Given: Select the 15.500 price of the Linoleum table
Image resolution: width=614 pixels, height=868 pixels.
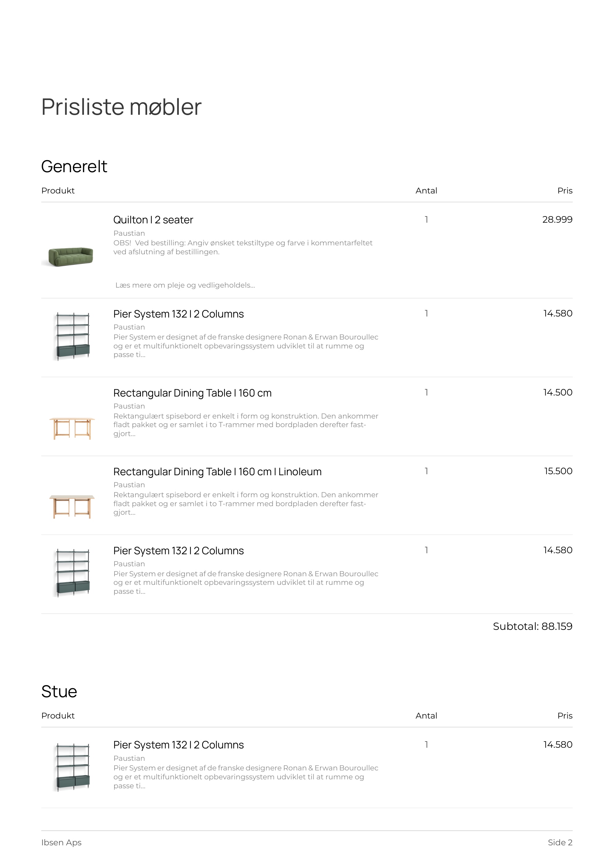Looking at the screenshot, I should coord(558,471).
